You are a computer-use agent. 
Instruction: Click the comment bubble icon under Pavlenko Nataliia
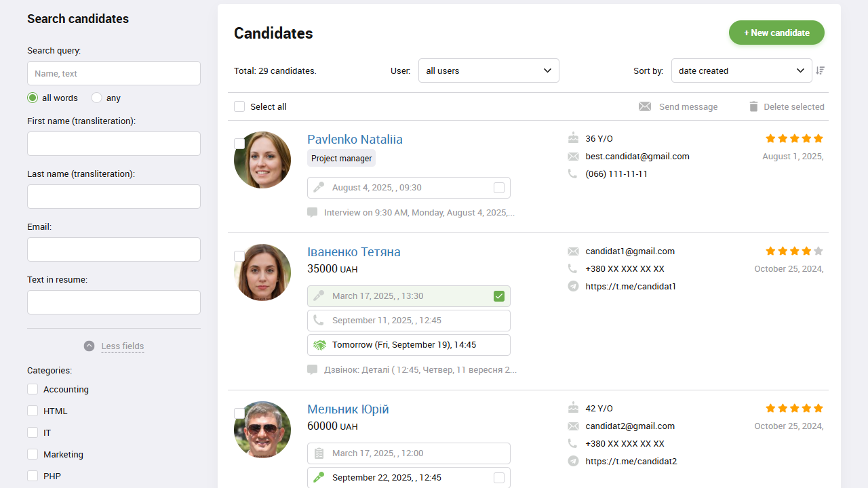tap(312, 212)
